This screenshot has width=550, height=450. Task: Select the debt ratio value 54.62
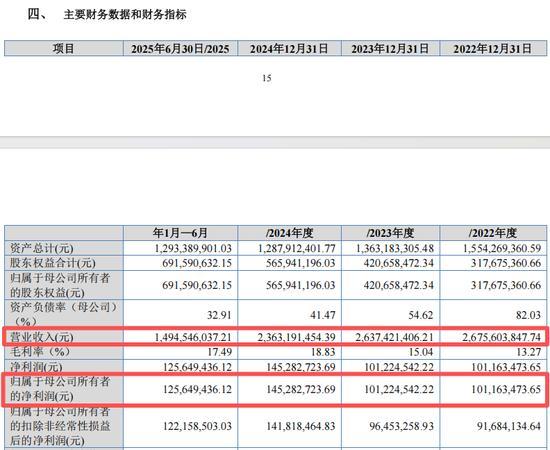421,315
